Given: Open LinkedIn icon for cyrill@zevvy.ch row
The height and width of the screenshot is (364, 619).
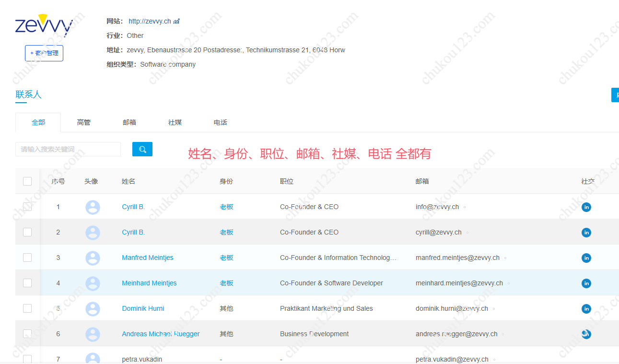Looking at the screenshot, I should click(x=586, y=233).
